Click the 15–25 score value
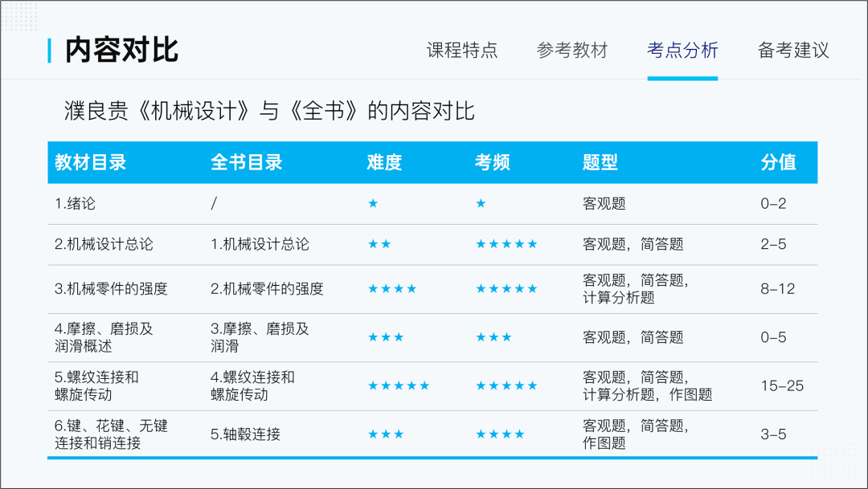The height and width of the screenshot is (489, 868). [782, 385]
